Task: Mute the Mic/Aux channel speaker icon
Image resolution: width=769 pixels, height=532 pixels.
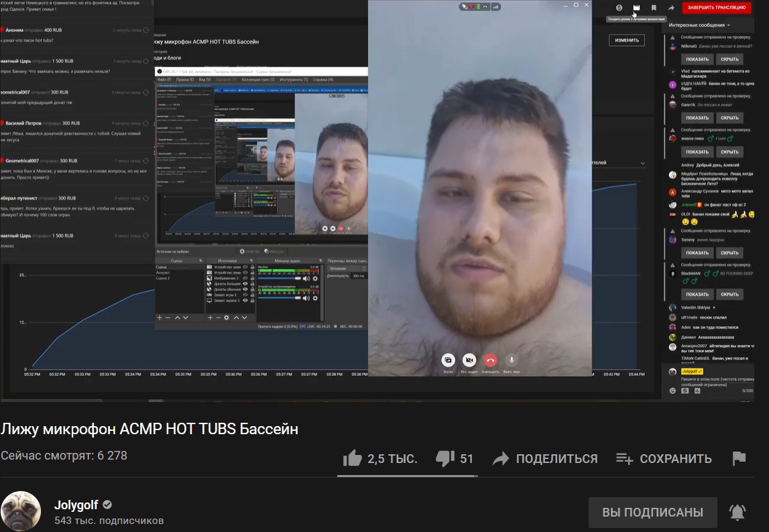Action: coord(306,279)
